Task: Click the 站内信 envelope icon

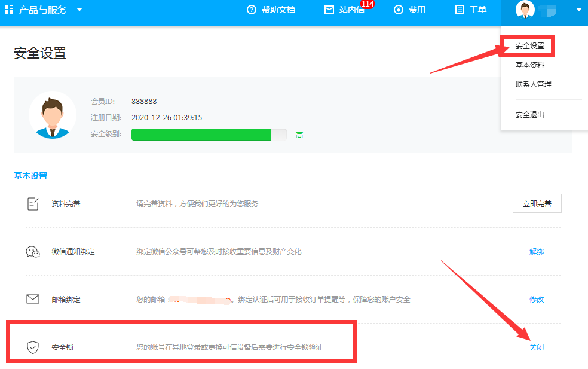Action: coord(329,10)
